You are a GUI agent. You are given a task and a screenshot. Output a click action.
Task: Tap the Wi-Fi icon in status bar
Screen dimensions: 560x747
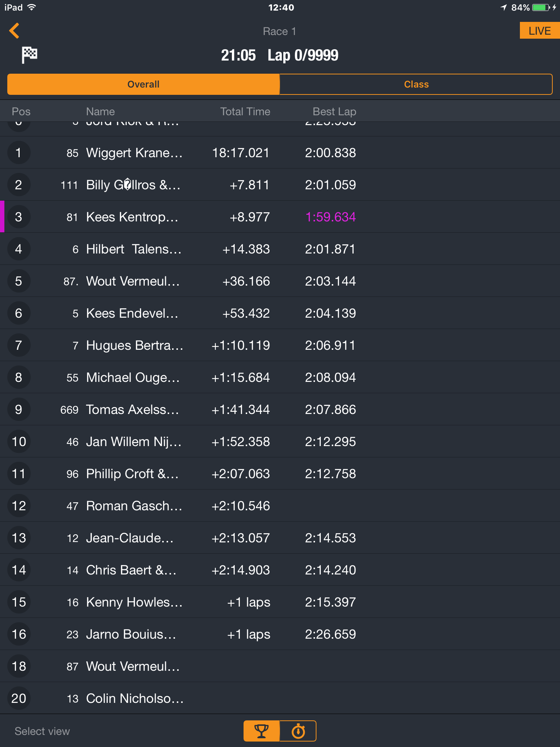click(32, 7)
